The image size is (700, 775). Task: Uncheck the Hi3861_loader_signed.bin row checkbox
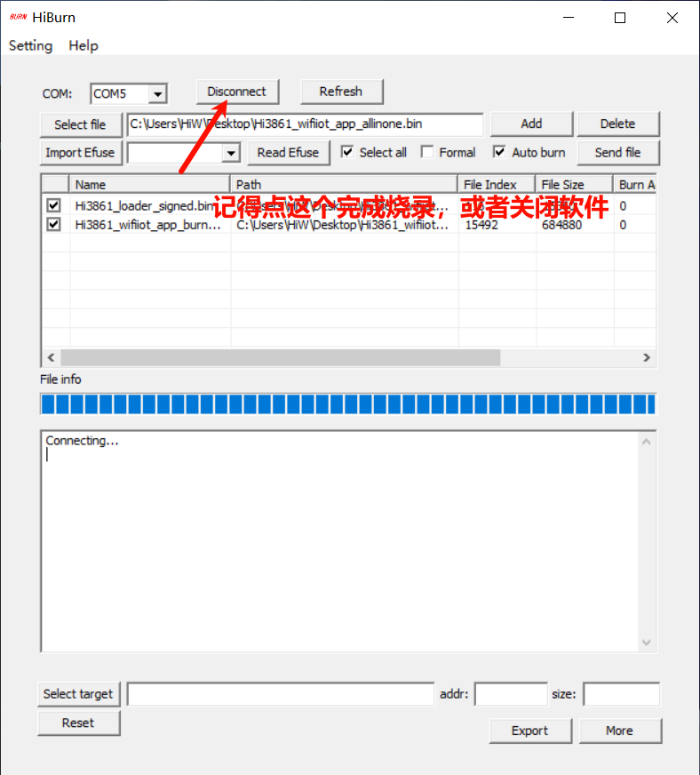(54, 205)
